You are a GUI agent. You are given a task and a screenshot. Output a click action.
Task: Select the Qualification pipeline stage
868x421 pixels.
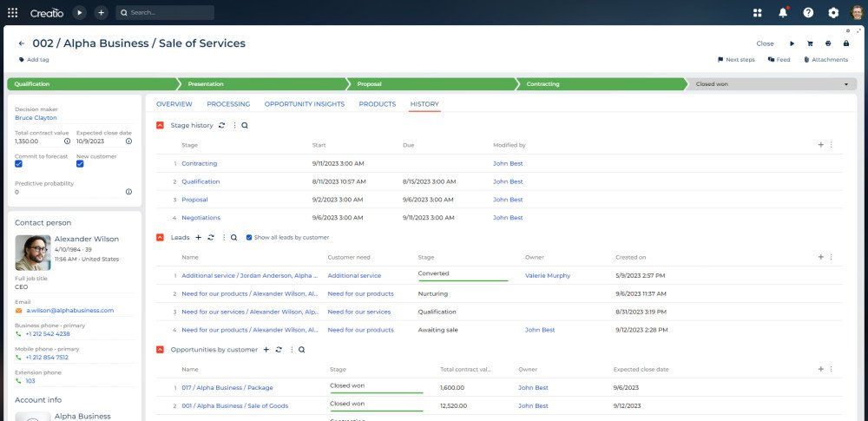tap(93, 84)
